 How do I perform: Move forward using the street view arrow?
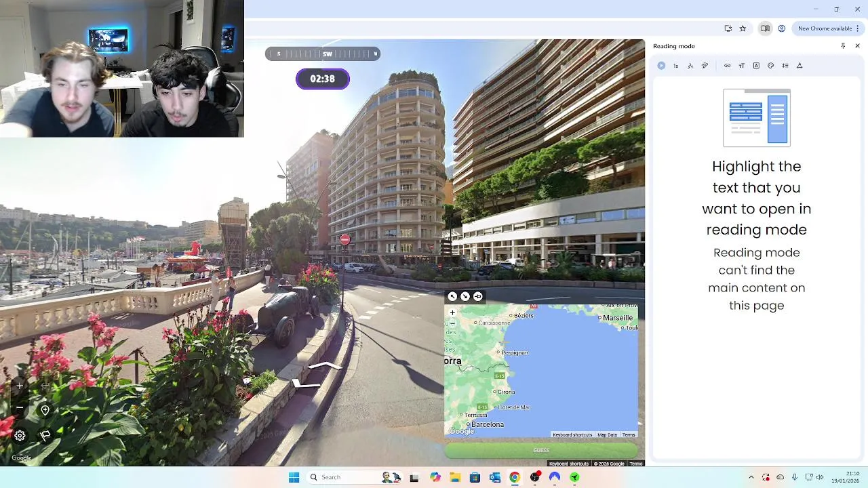[x=325, y=367]
